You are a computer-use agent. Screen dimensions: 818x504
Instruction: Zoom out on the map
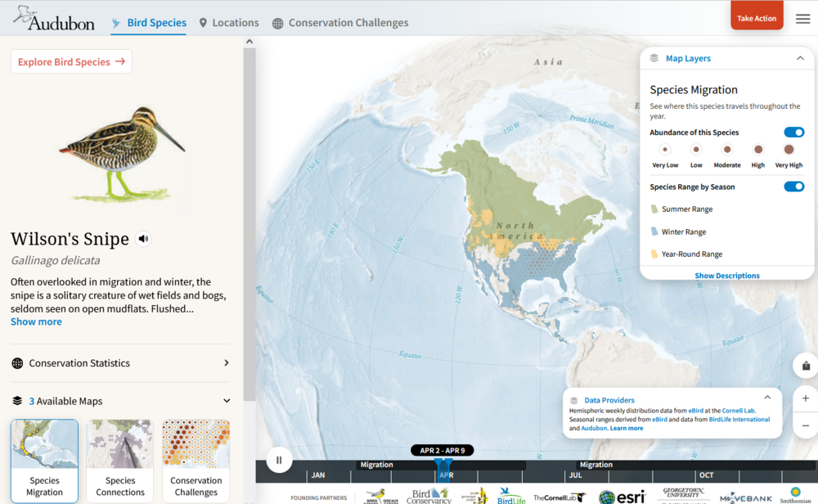(x=805, y=425)
